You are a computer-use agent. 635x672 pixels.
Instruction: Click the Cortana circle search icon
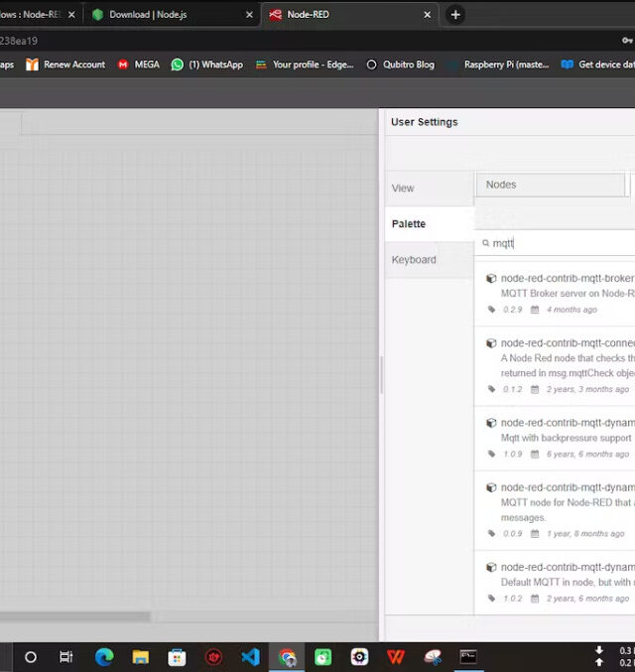31,657
